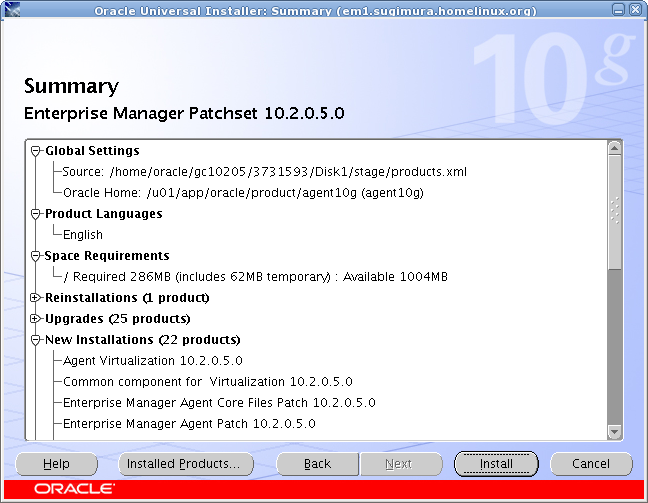Select the English language row
648x503 pixels.
83,235
